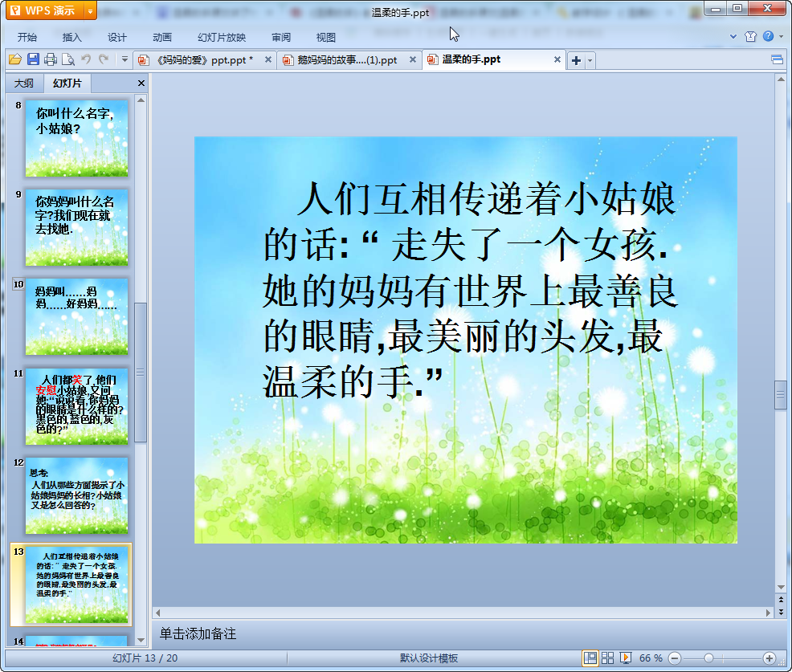
Task: Expand the Help dropdown arrow
Action: click(781, 36)
